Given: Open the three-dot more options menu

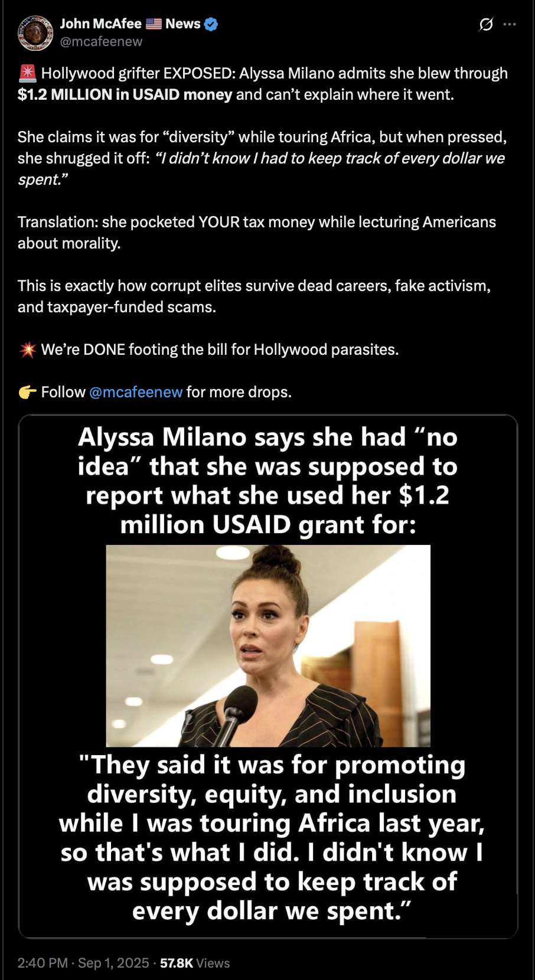Looking at the screenshot, I should [510, 24].
